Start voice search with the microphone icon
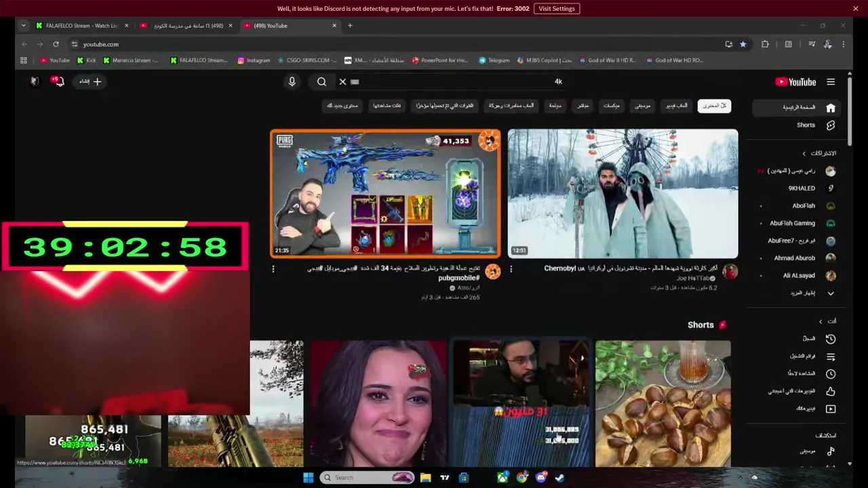 [292, 81]
